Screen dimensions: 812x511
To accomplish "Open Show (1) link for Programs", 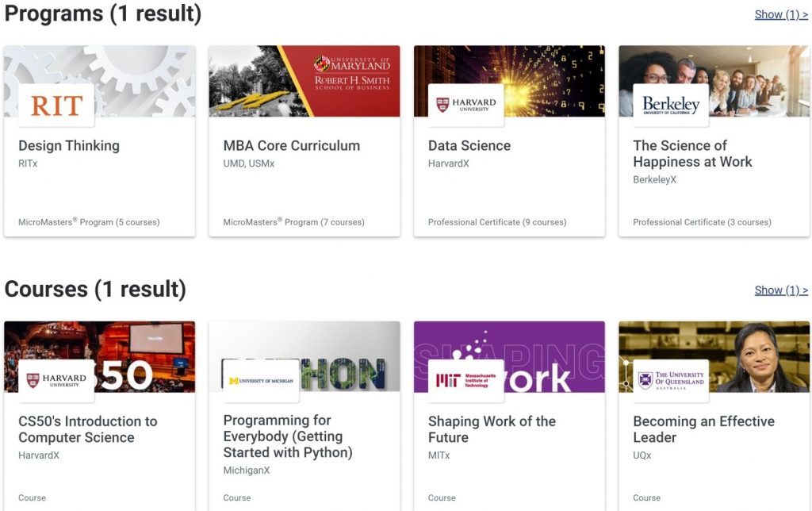I will click(x=781, y=14).
